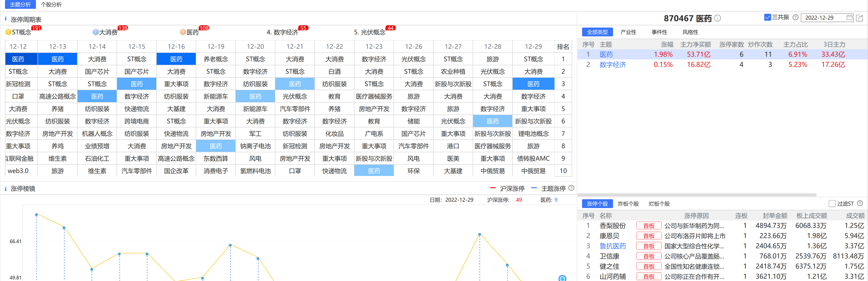Click the info icon beside 870467 医药
Image resolution: width=868 pixels, height=281 pixels.
(x=717, y=18)
